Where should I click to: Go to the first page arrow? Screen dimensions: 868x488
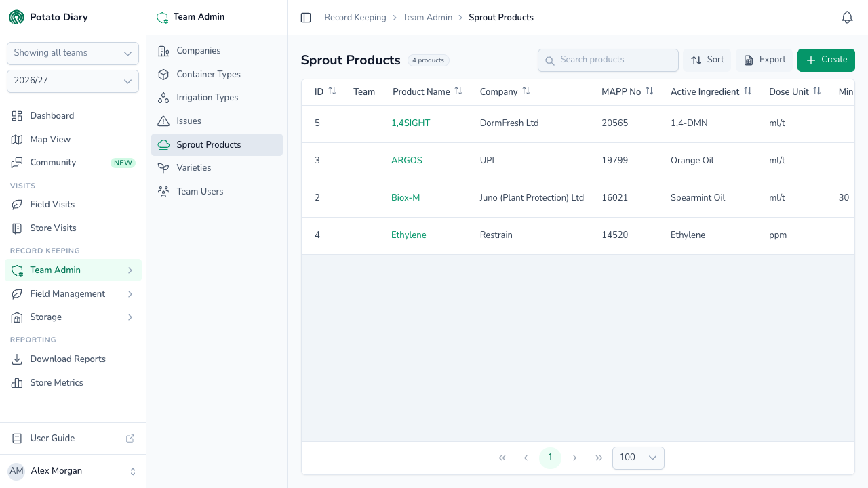point(502,457)
